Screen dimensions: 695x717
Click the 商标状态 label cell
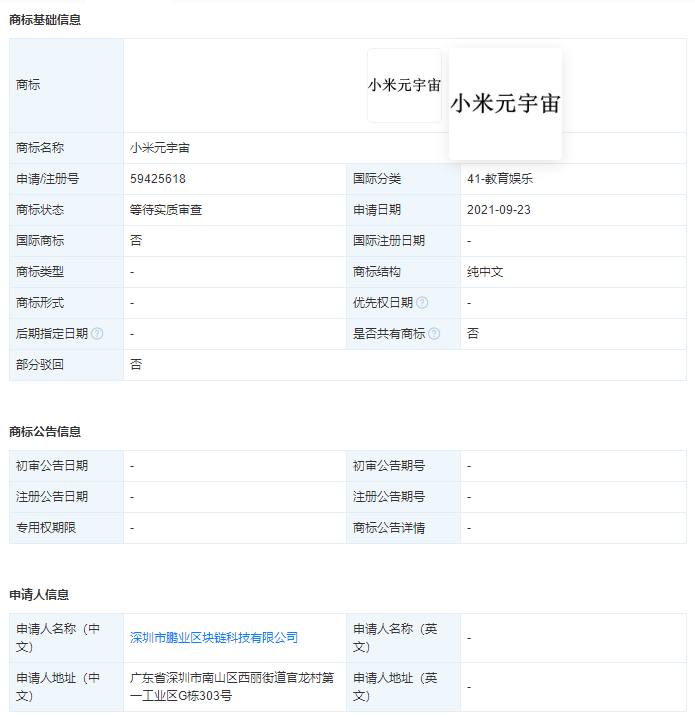tap(66, 210)
